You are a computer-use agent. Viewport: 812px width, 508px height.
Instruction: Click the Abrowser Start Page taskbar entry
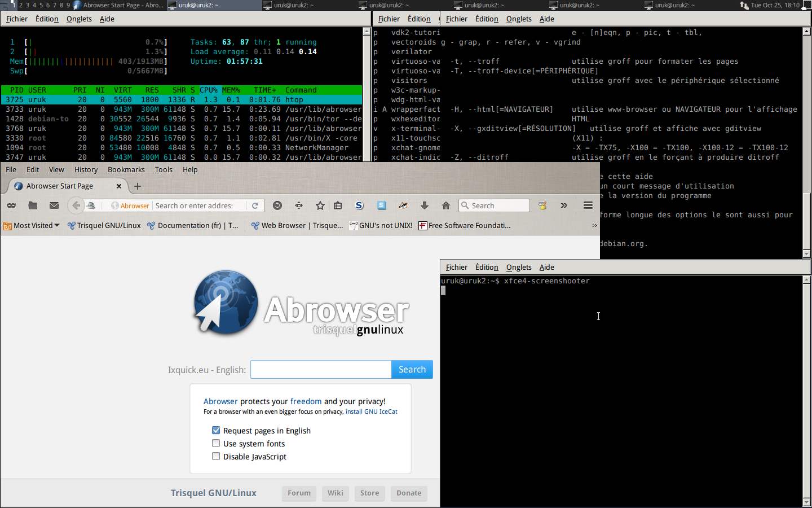tap(119, 5)
